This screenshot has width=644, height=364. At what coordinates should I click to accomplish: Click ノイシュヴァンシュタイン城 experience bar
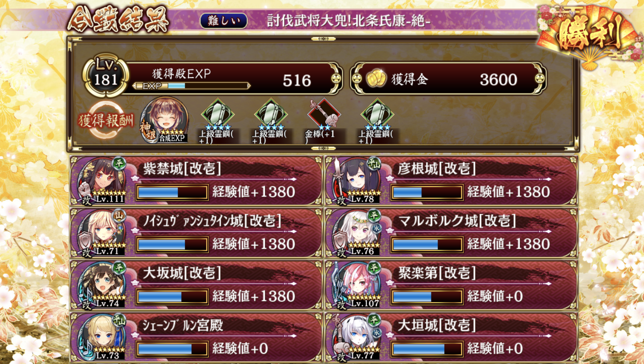[x=172, y=244]
